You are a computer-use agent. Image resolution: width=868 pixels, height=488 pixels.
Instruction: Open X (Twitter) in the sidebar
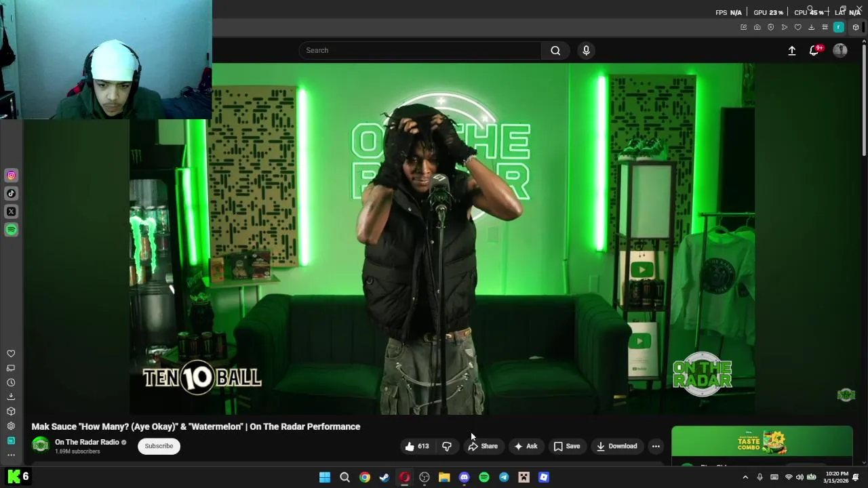tap(12, 211)
